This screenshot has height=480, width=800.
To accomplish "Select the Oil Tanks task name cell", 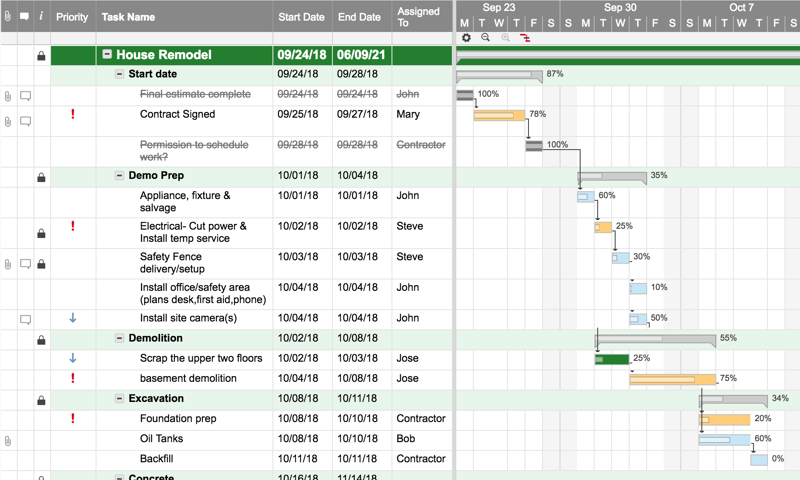I will [160, 439].
